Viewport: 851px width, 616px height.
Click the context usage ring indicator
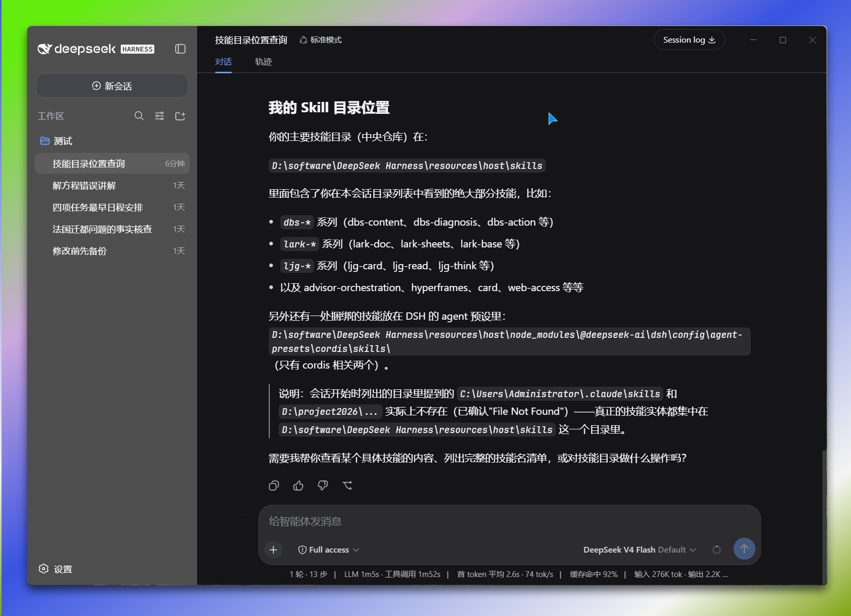717,549
